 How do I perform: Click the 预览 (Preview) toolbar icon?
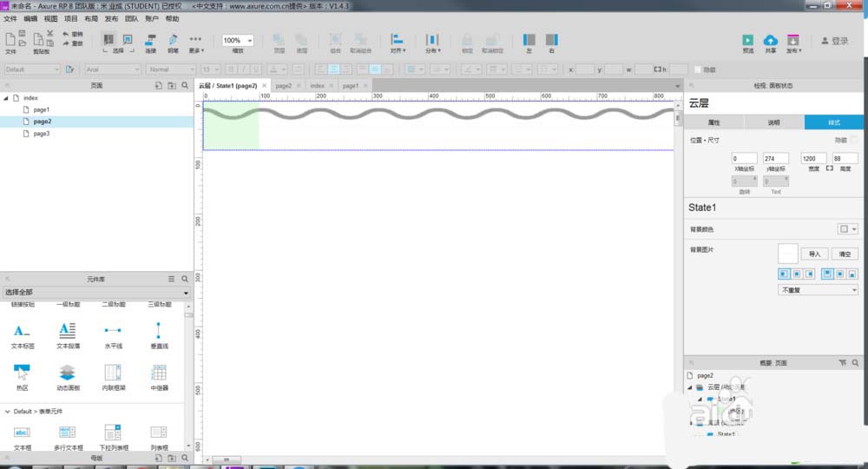tap(747, 40)
